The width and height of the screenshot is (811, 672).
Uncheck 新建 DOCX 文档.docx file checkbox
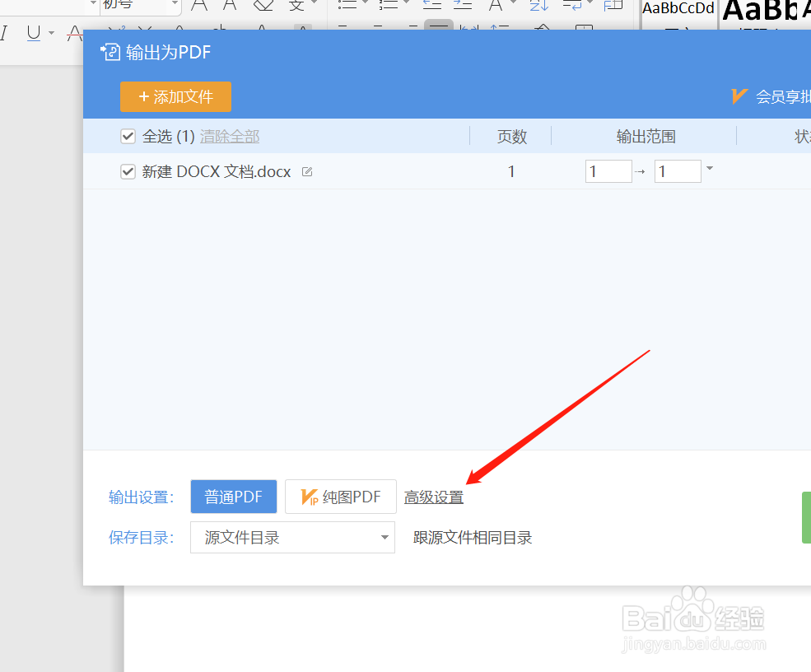(x=128, y=171)
